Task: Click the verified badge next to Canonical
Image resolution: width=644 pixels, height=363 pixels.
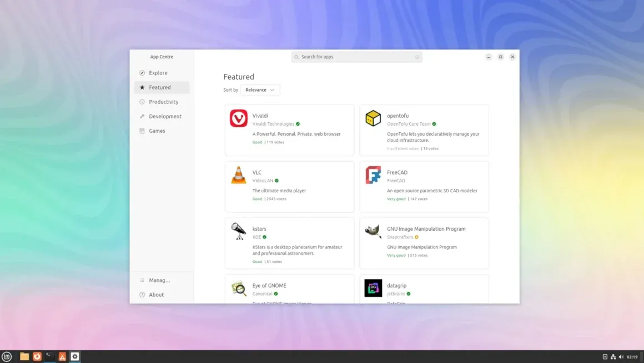Action: coord(275,294)
